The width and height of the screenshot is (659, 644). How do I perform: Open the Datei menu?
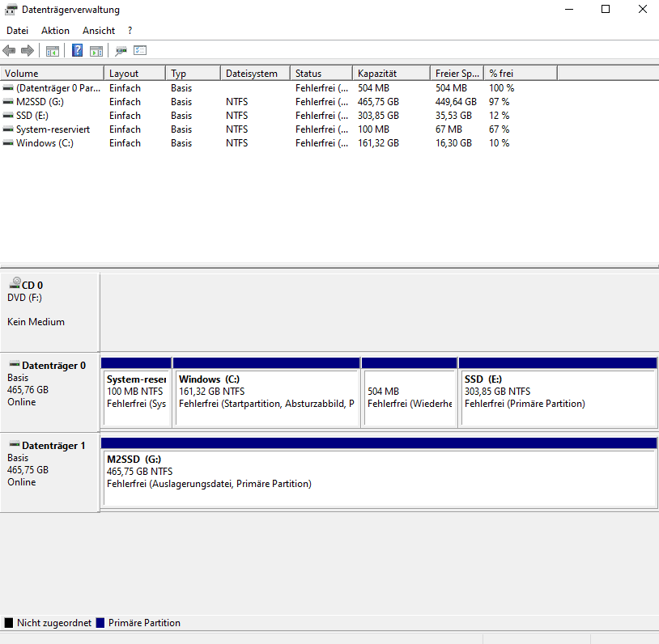point(17,31)
